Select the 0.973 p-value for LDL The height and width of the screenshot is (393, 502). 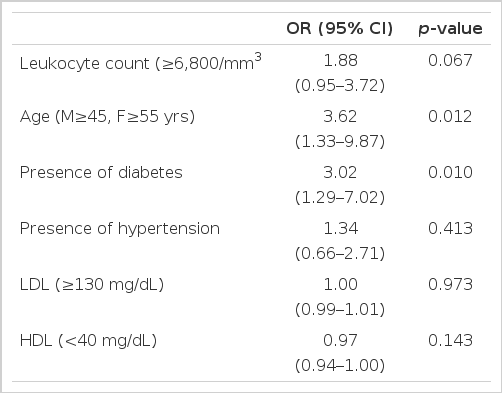pos(450,284)
